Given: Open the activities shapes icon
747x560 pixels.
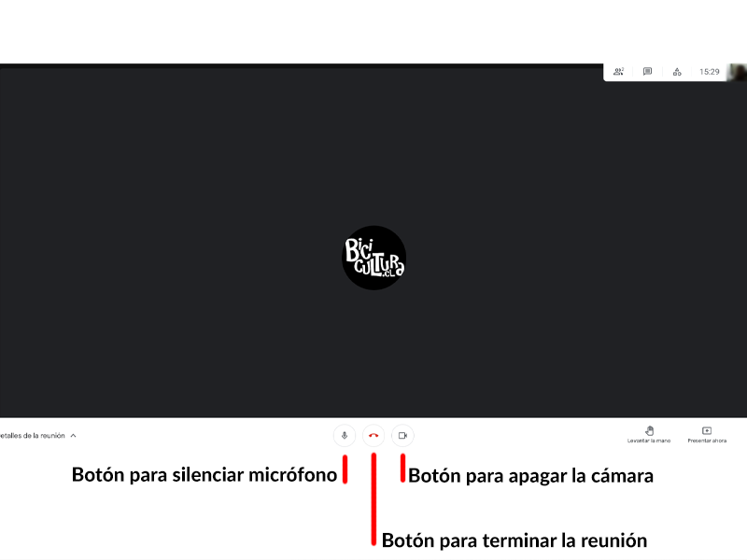Looking at the screenshot, I should [677, 72].
